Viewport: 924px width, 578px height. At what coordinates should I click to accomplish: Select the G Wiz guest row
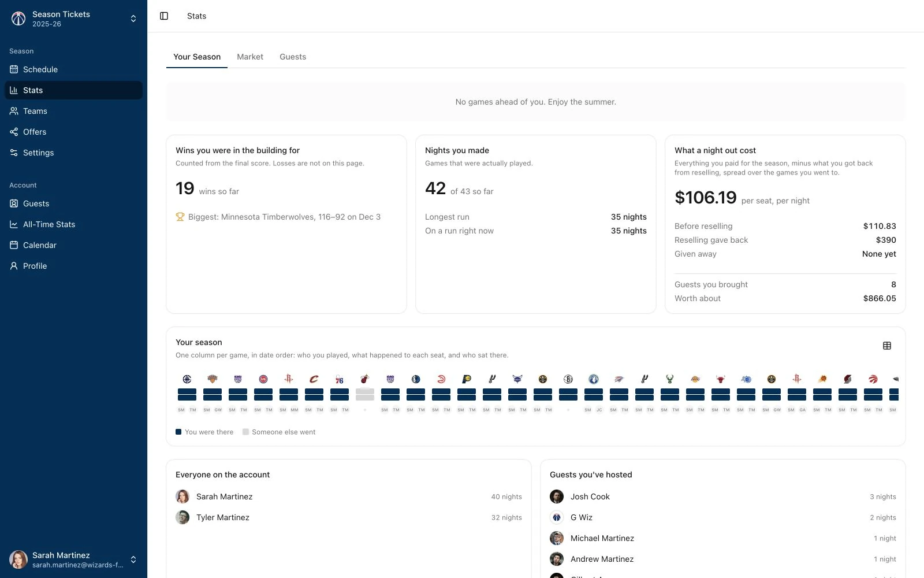[723, 517]
